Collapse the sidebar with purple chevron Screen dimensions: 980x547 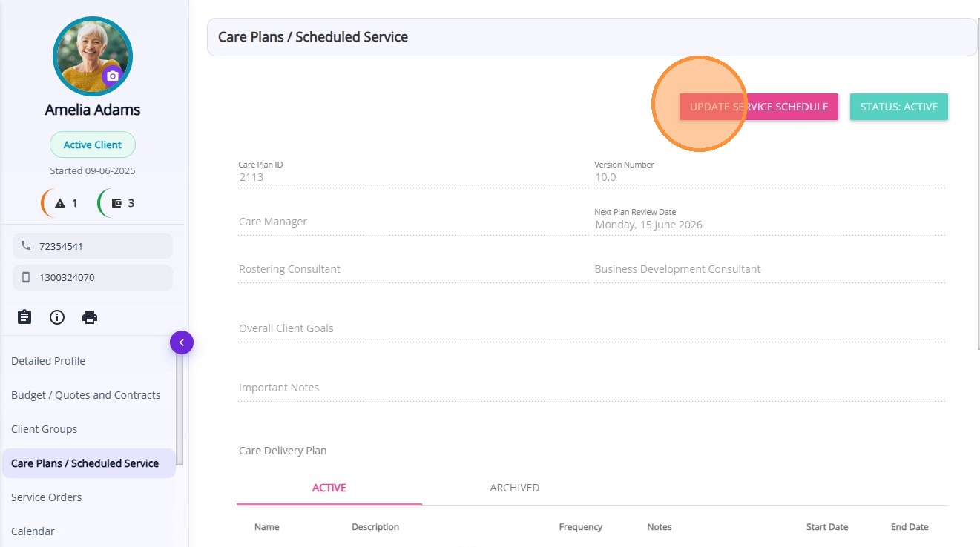coord(182,342)
